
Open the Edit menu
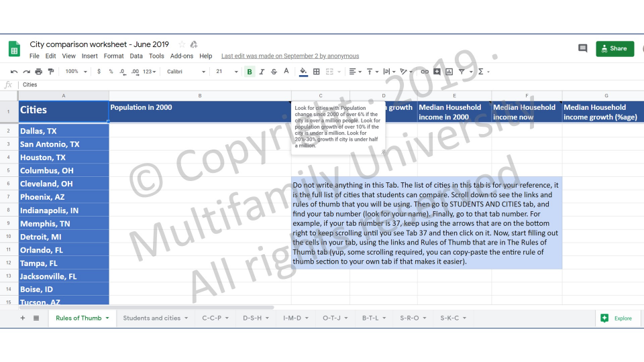point(50,56)
